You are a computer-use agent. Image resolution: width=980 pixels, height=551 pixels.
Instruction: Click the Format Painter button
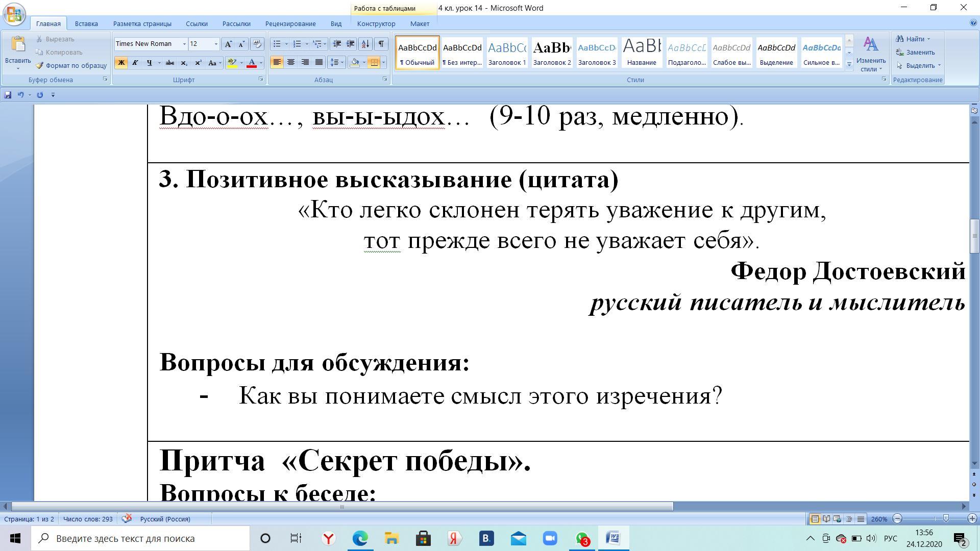[71, 65]
